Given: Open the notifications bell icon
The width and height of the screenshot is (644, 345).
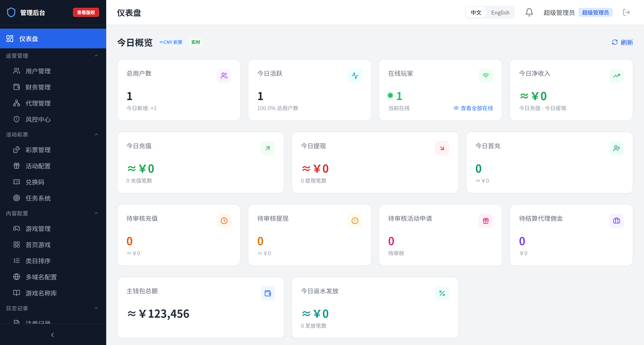Looking at the screenshot, I should 529,13.
